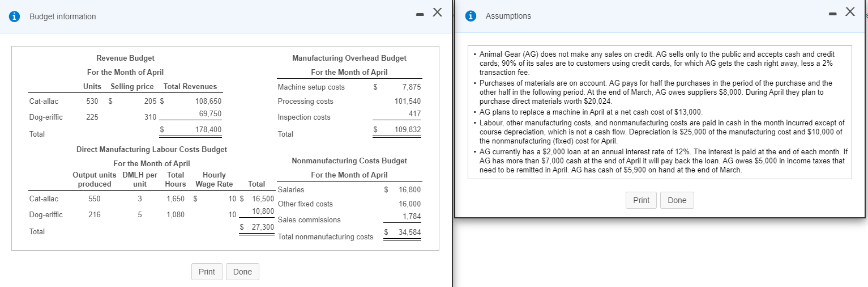Click Done in the Budget information window

tap(242, 272)
